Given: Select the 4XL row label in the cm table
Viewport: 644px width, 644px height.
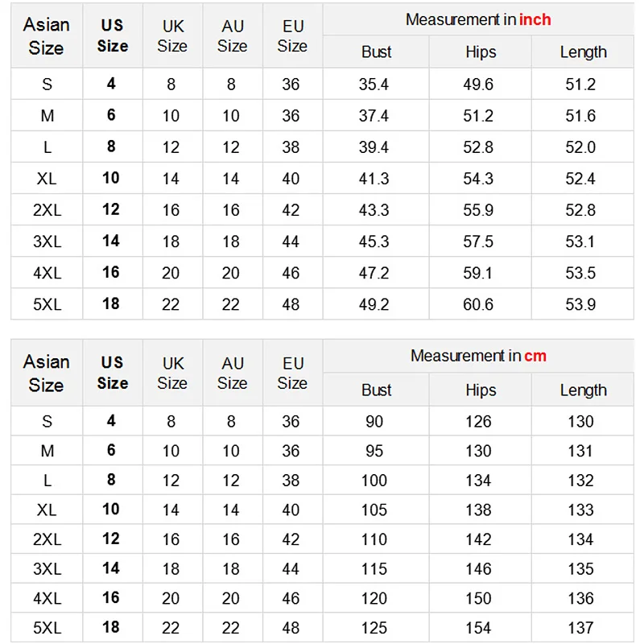Looking at the screenshot, I should click(x=47, y=598).
